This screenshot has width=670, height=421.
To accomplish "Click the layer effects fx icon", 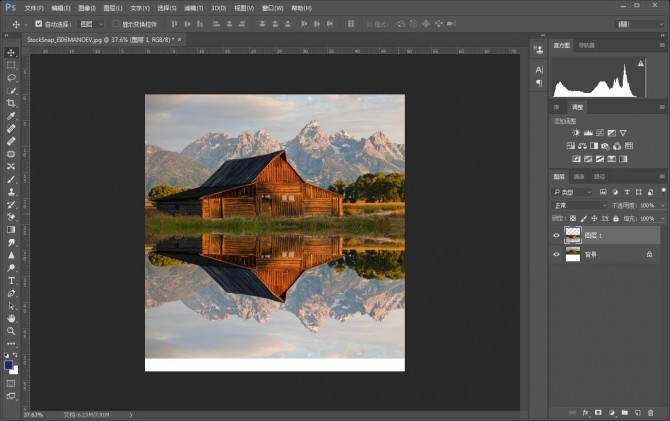I will point(586,411).
